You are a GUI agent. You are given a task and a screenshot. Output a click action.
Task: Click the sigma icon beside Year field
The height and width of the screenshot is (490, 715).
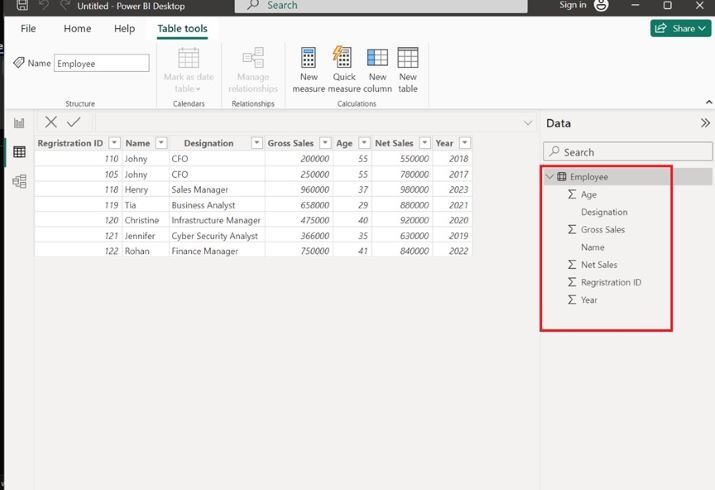tap(572, 300)
